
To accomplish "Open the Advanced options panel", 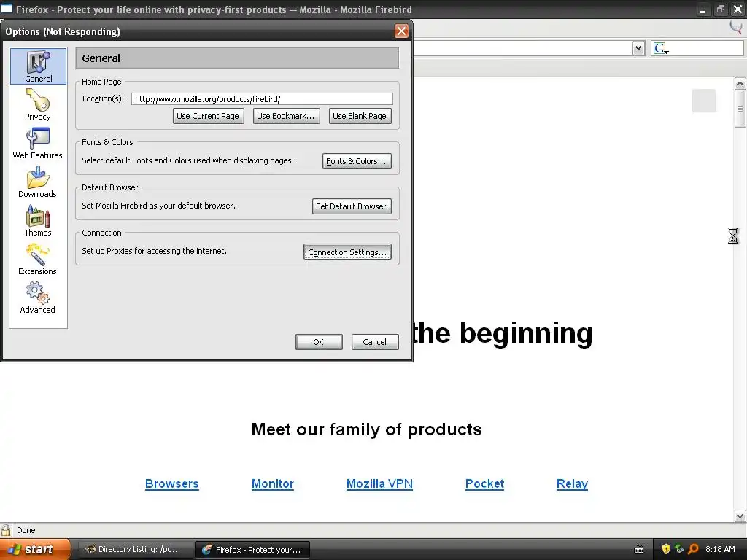I will 38,297.
